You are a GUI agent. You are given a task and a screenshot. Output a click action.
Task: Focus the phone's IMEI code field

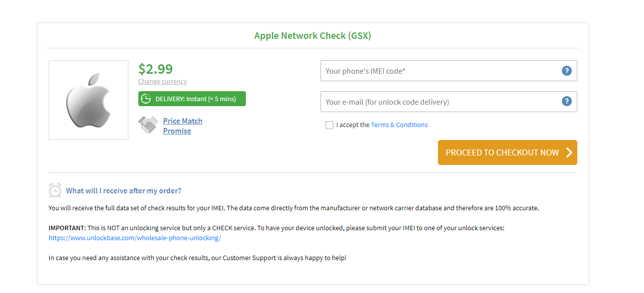pos(440,71)
